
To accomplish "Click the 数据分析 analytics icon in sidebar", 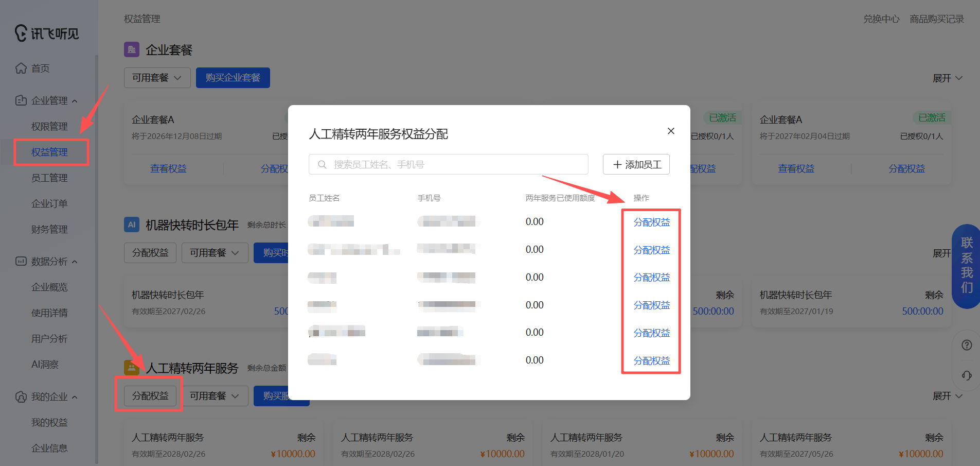I will click(21, 261).
